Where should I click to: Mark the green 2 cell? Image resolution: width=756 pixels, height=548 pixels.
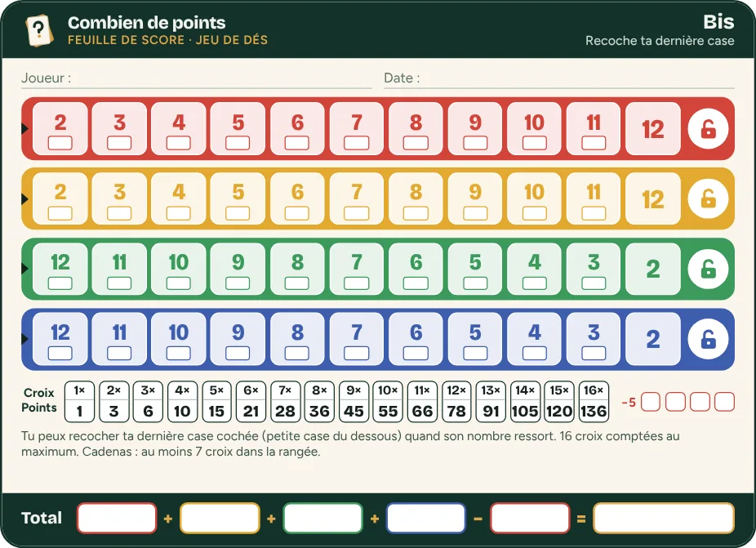653,270
